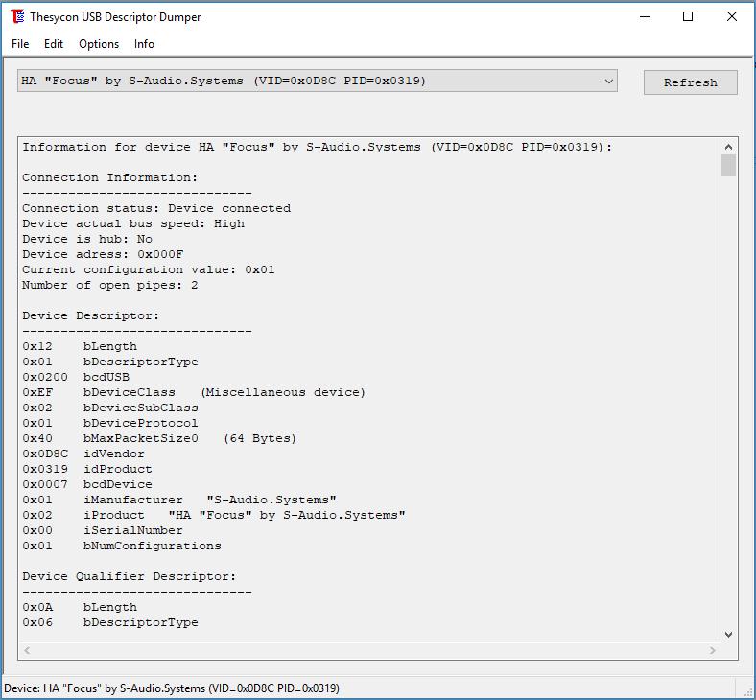
Task: Click the 'bMaxPacketSize0 (64 Bytes)' line
Action: click(x=159, y=439)
